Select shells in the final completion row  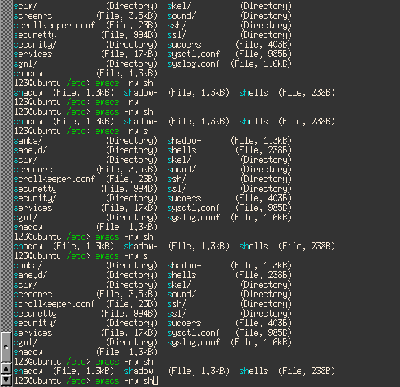coord(254,371)
